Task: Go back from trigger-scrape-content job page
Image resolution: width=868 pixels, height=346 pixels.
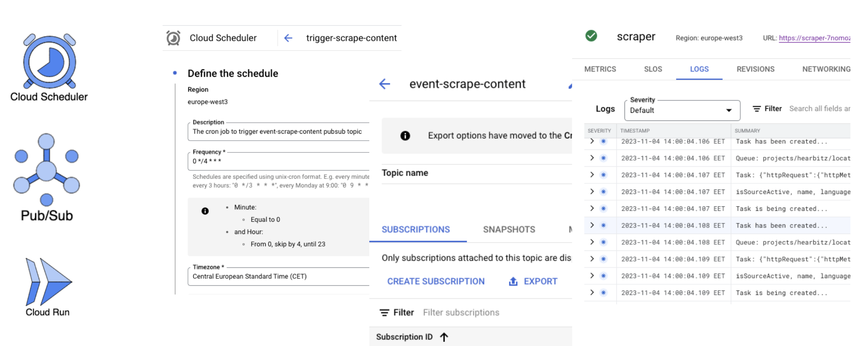Action: pos(288,38)
